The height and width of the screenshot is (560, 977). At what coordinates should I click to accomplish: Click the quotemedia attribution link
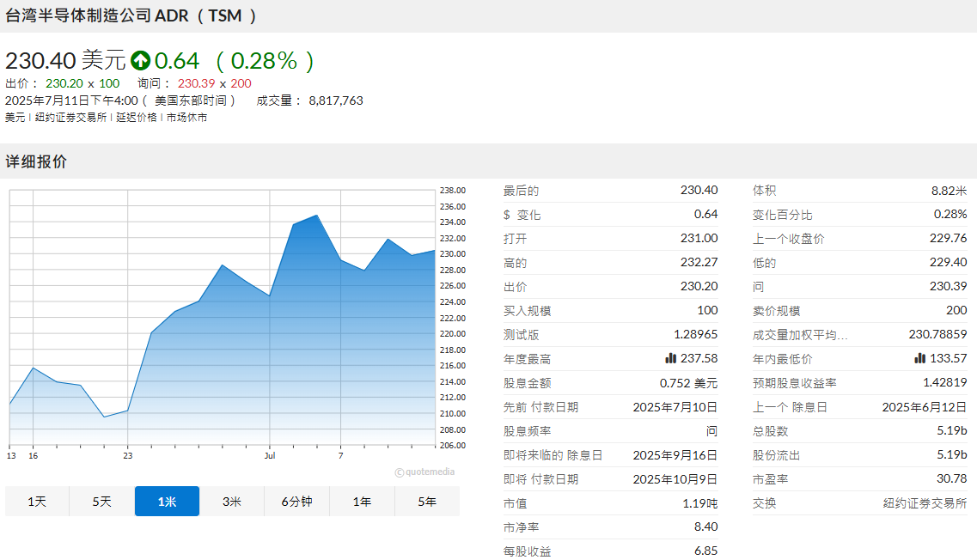425,472
